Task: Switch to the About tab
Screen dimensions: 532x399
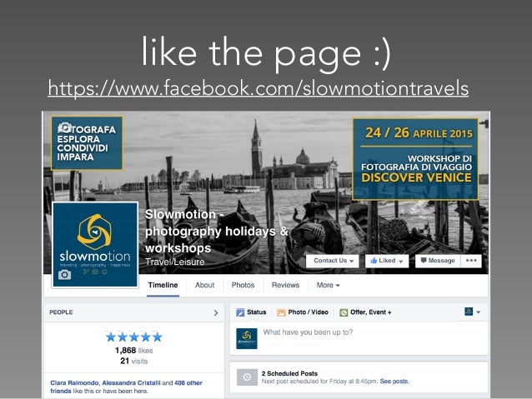Action: [204, 285]
